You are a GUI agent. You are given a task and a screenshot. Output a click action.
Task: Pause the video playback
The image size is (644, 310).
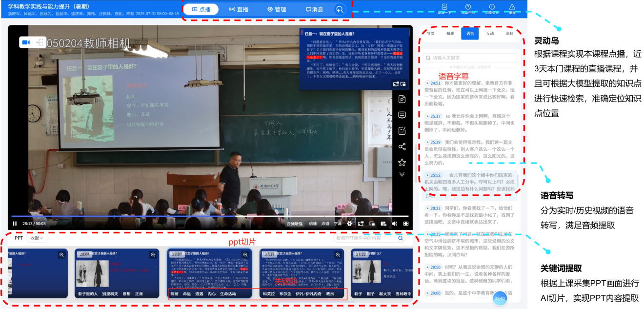click(x=15, y=224)
